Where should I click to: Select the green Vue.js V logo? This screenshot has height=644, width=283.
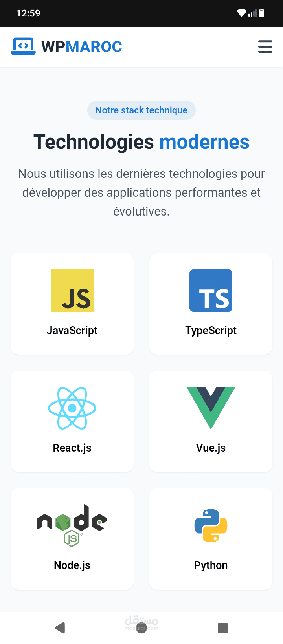(x=211, y=408)
